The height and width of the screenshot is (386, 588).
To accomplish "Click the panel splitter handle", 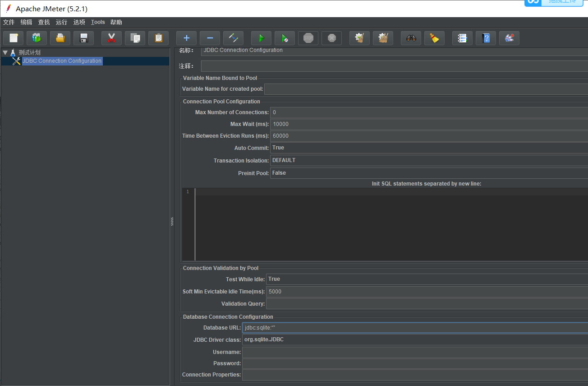I will 172,221.
